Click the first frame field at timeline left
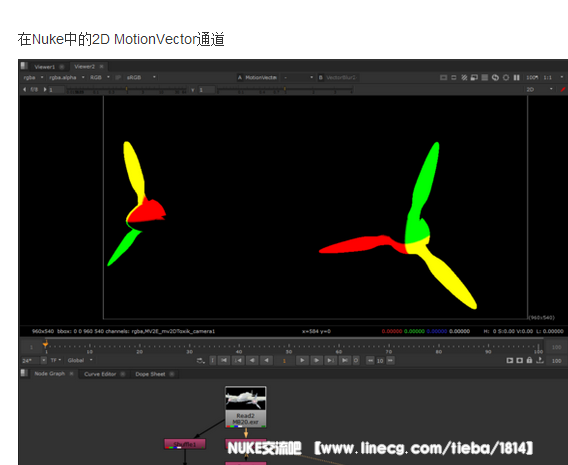Screen dimensions: 568x465 coord(32,347)
